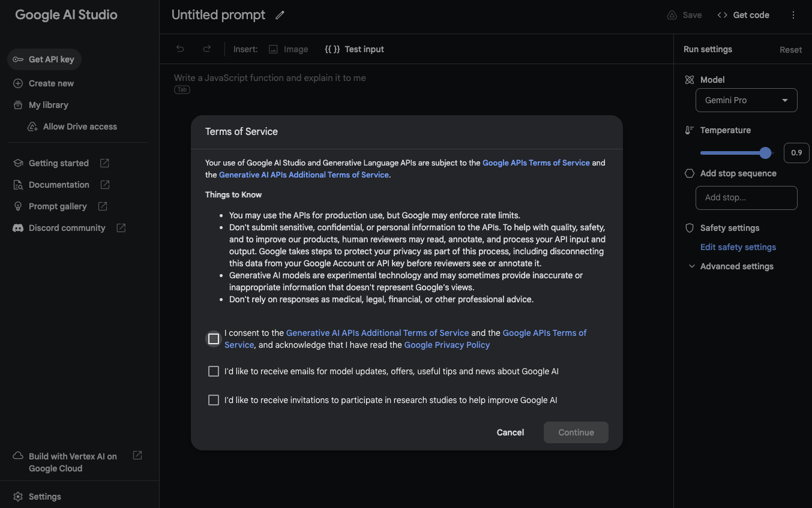Viewport: 812px width, 508px height.
Task: Open the Google Privacy Policy link
Action: (447, 345)
